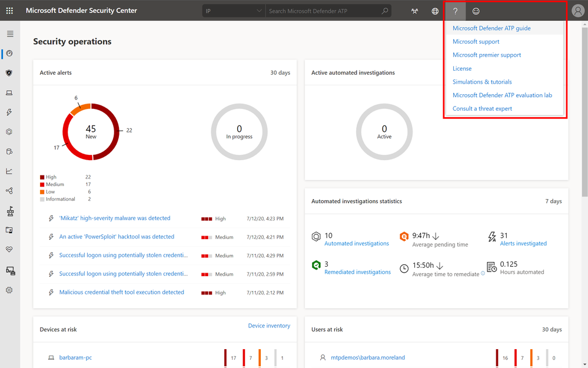Open the Alerts queue lightning icon in sidebar
Viewport: 588px width, 368px height.
(9, 112)
